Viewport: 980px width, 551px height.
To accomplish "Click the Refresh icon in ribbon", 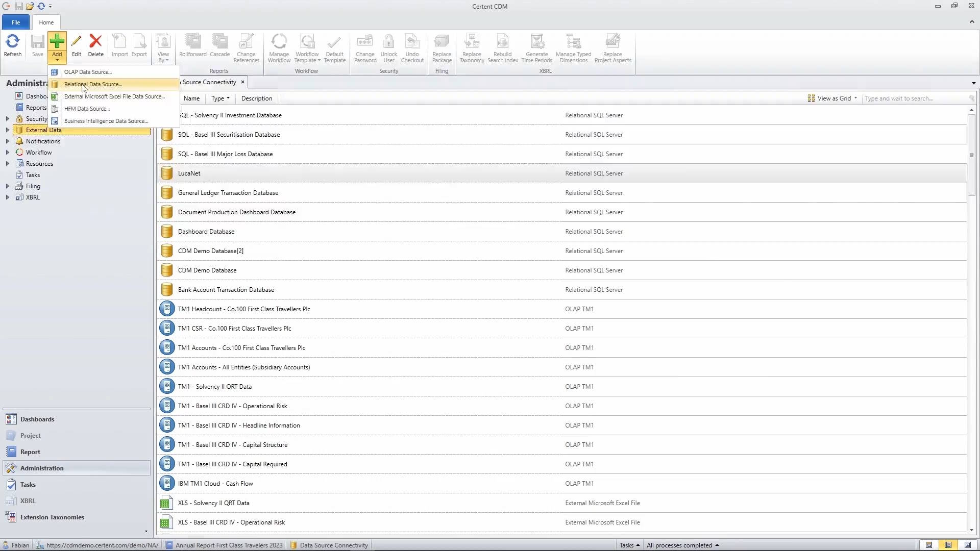I will click(12, 41).
